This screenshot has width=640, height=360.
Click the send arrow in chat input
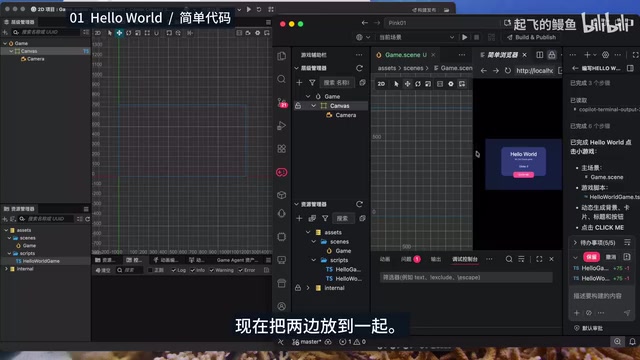627,313
